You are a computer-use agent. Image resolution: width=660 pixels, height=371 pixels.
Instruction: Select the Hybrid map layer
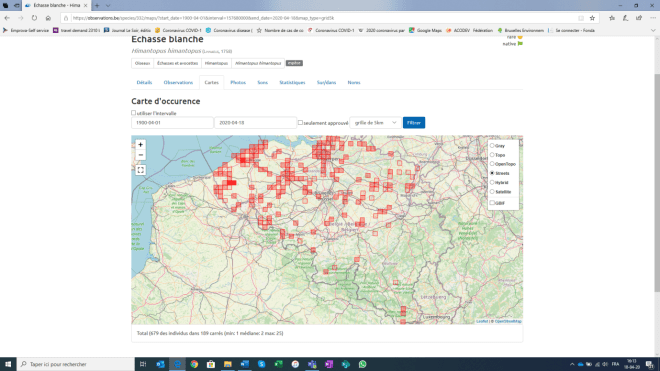click(492, 182)
